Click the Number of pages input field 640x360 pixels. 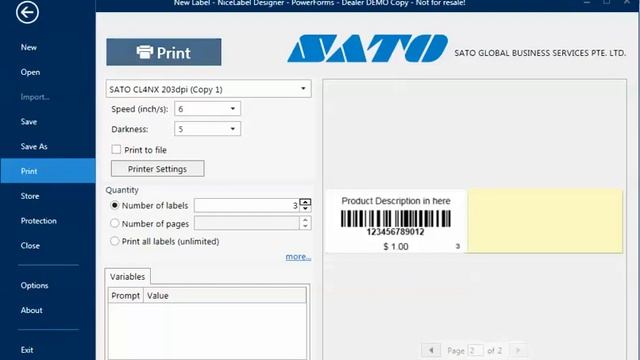click(x=247, y=223)
